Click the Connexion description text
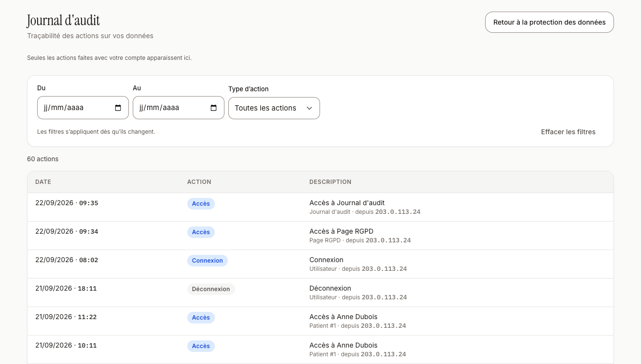This screenshot has height=364, width=641. pyautogui.click(x=326, y=260)
